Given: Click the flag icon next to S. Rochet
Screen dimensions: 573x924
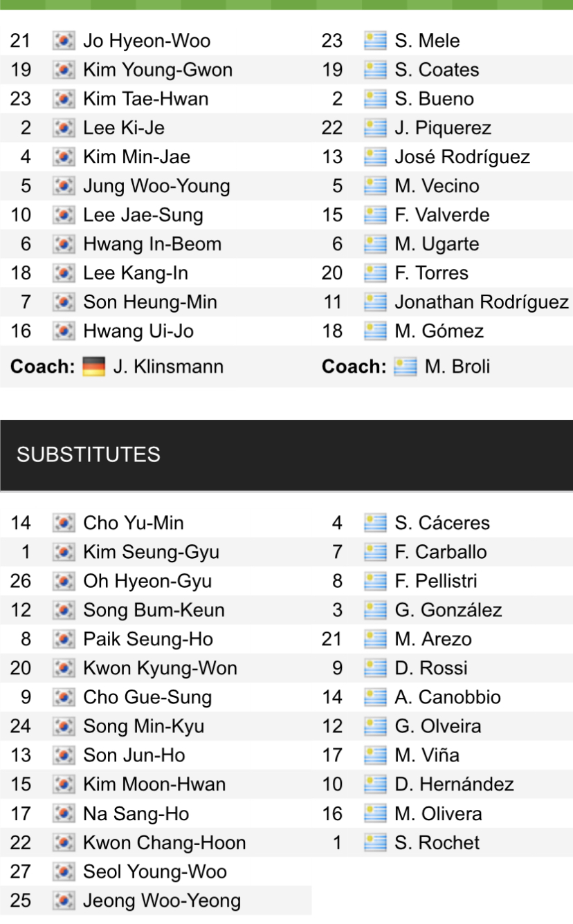Looking at the screenshot, I should coord(375,842).
